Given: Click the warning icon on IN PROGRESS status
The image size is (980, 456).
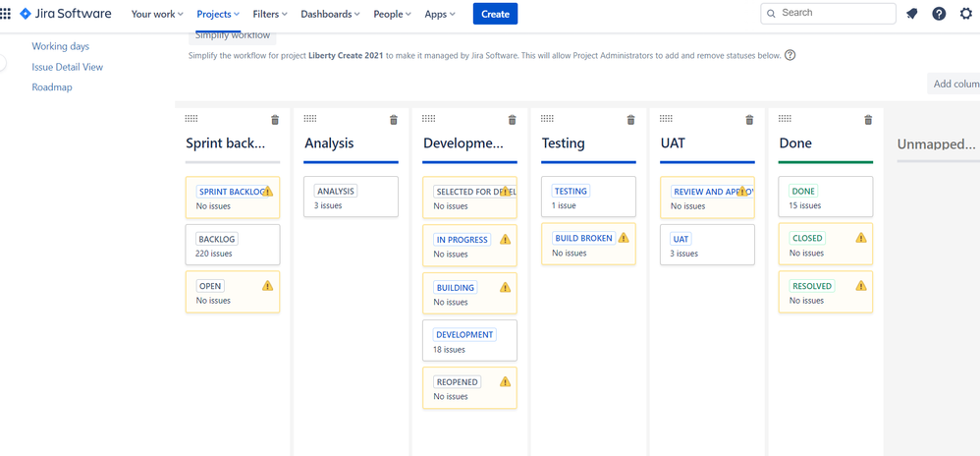Looking at the screenshot, I should (x=505, y=239).
